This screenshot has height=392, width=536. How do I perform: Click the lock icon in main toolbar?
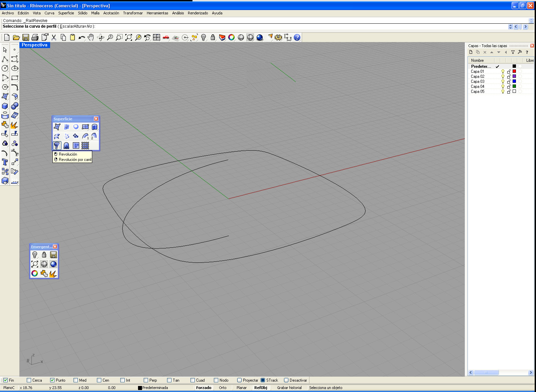click(x=213, y=37)
